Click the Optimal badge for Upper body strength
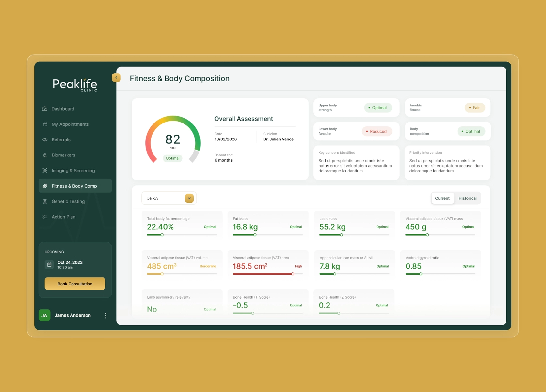The image size is (546, 392). [378, 108]
